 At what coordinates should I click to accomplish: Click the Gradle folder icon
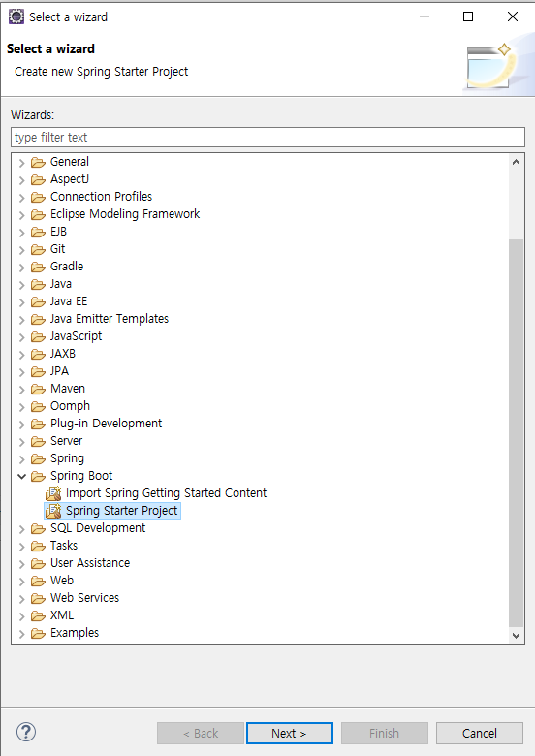click(38, 268)
